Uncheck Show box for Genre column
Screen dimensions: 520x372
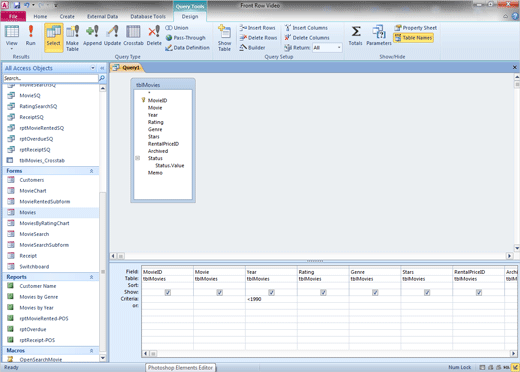coord(375,292)
